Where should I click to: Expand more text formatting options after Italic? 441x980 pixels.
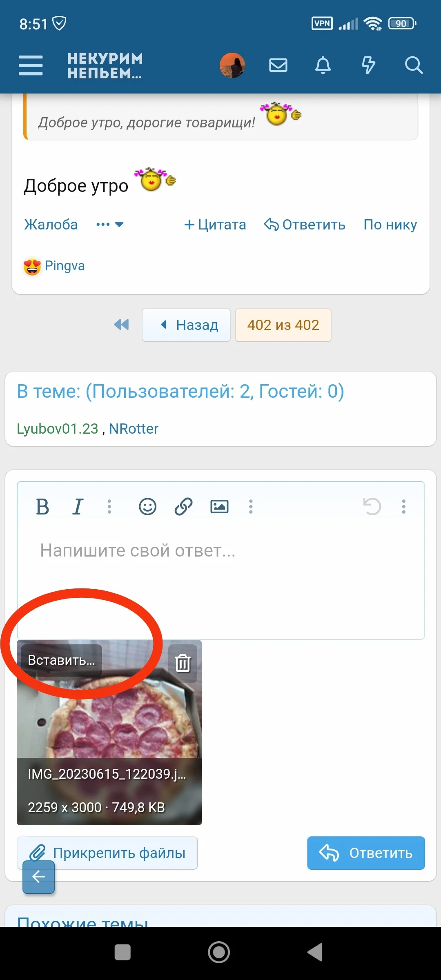click(109, 507)
